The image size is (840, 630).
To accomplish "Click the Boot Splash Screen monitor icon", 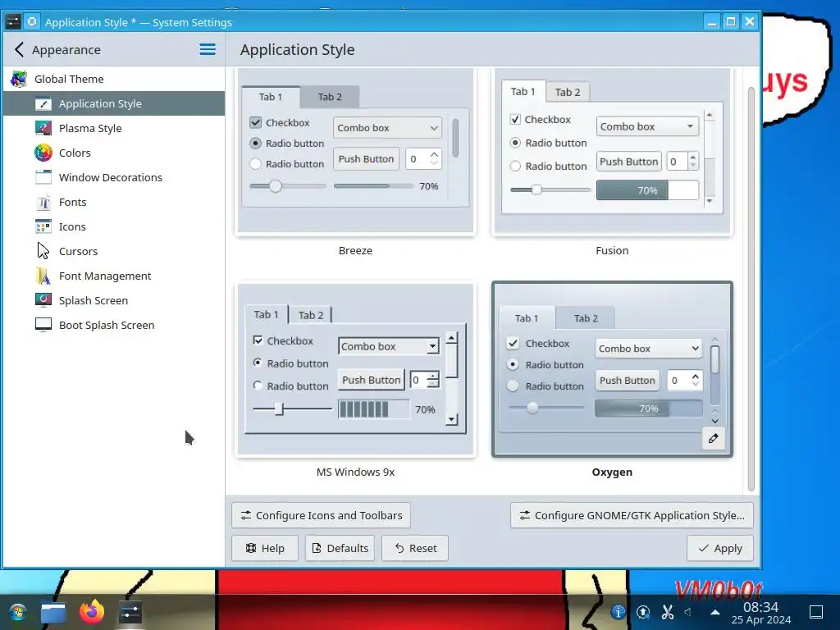I will tap(43, 325).
